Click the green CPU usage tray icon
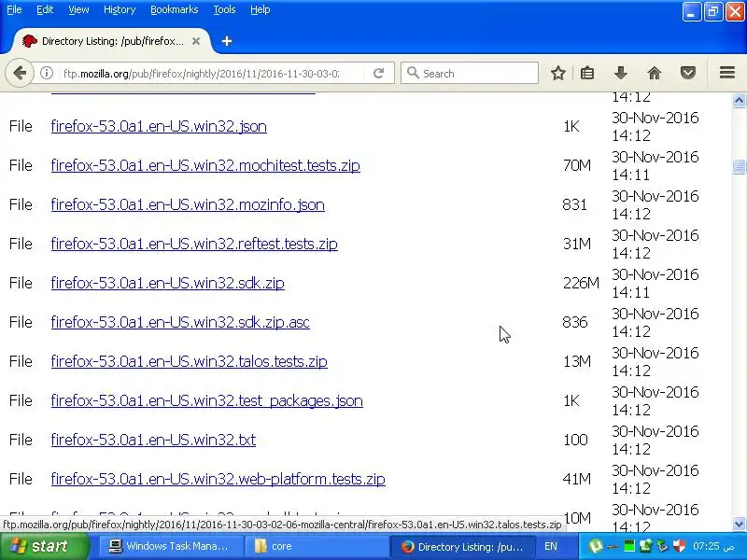 628,546
